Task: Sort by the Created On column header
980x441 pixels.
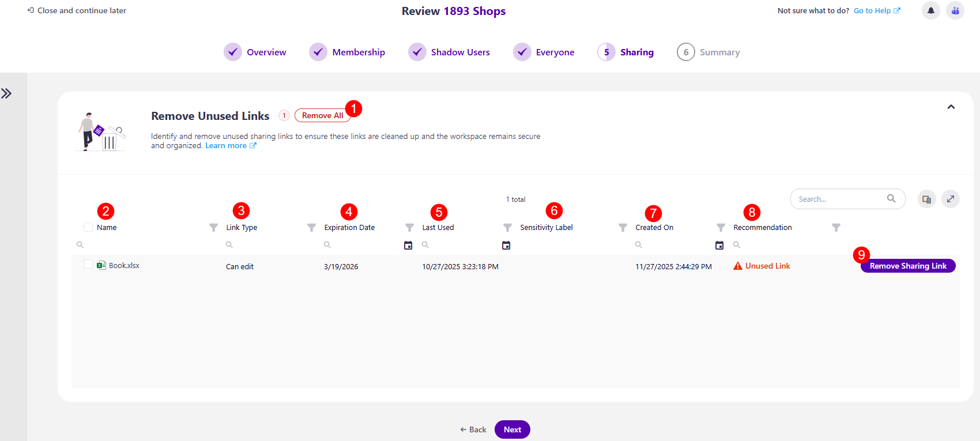Action: (654, 228)
